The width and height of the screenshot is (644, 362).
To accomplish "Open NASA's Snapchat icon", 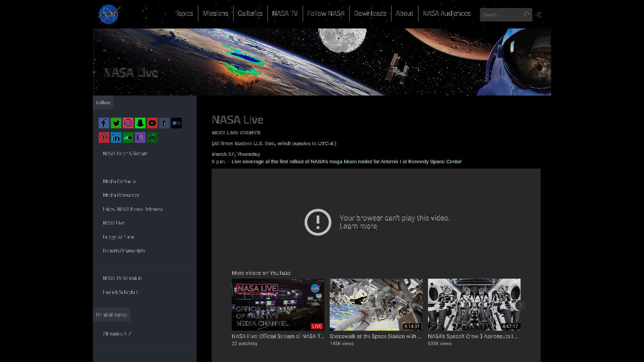I will click(x=140, y=123).
